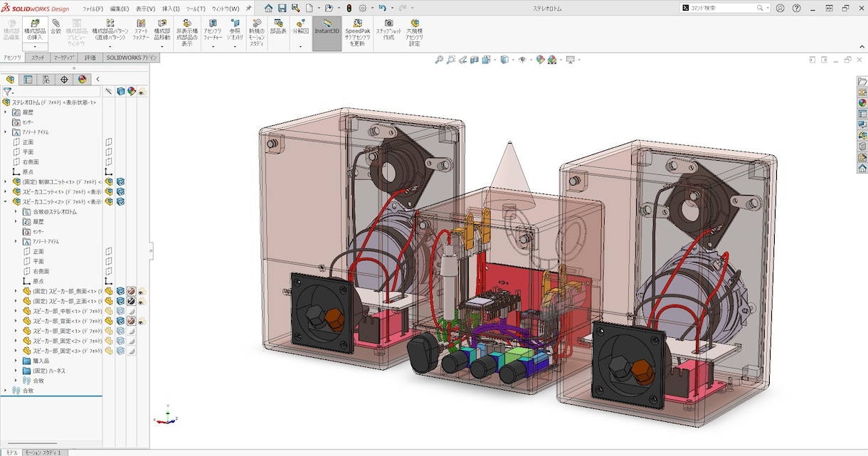
Task: Switch to モーションスタディ 1 bottom tab
Action: pos(46,452)
